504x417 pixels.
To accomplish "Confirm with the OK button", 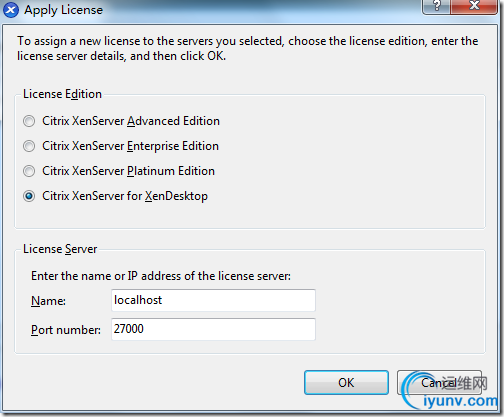I will pyautogui.click(x=346, y=383).
